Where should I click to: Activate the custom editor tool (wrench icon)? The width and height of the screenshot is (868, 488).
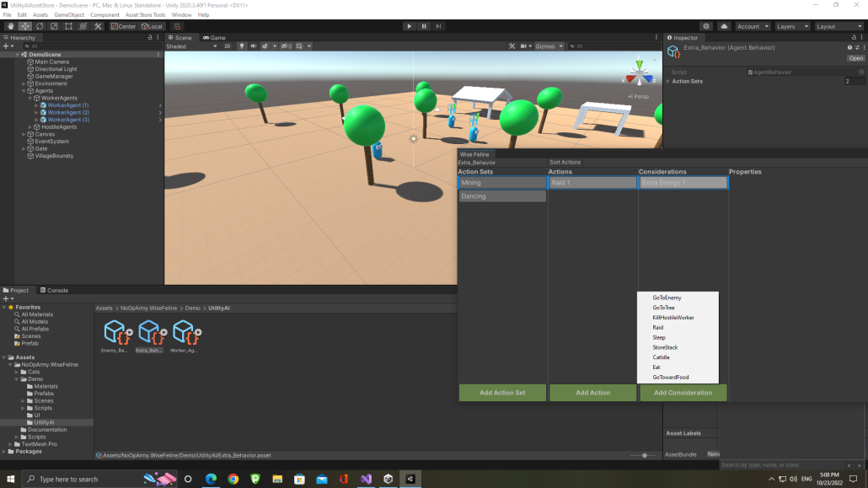click(98, 25)
